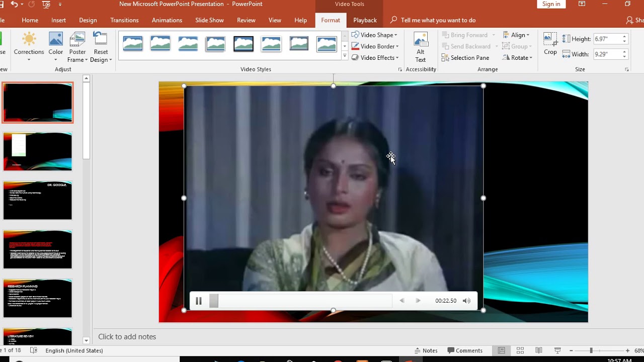Viewport: 644px width, 362px height.
Task: Click the Alt Text icon
Action: pos(421,47)
